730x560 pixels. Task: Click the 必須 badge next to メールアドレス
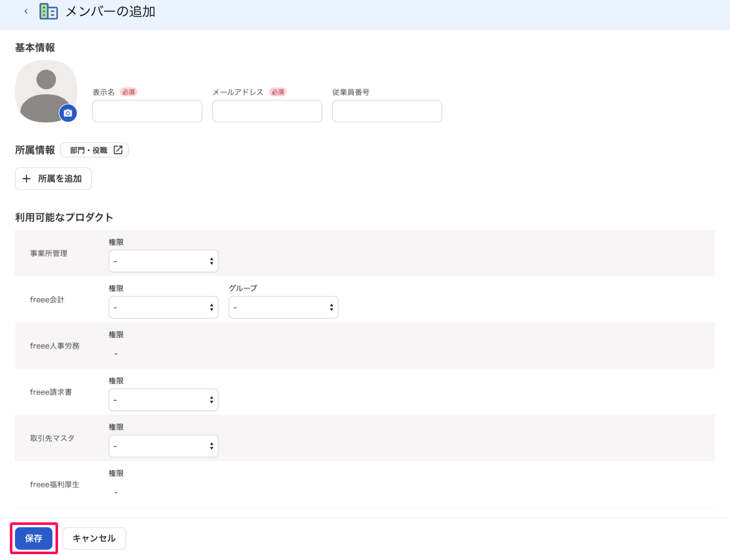point(278,92)
